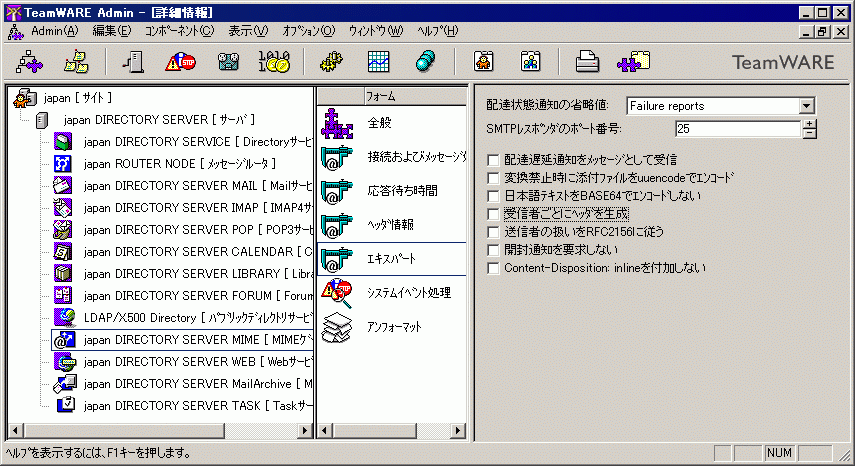The width and height of the screenshot is (855, 466).
Task: Open the ウィンドウ(W) menu
Action: (x=376, y=31)
